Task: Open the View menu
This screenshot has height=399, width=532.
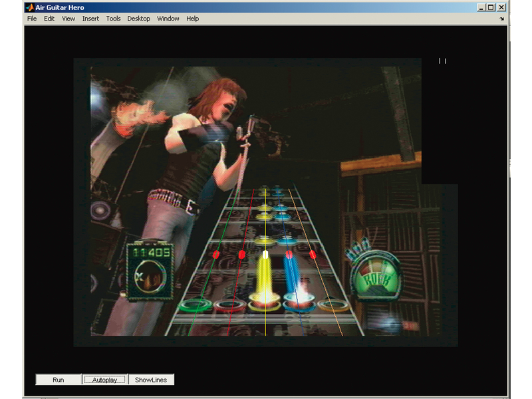Action: 68,19
